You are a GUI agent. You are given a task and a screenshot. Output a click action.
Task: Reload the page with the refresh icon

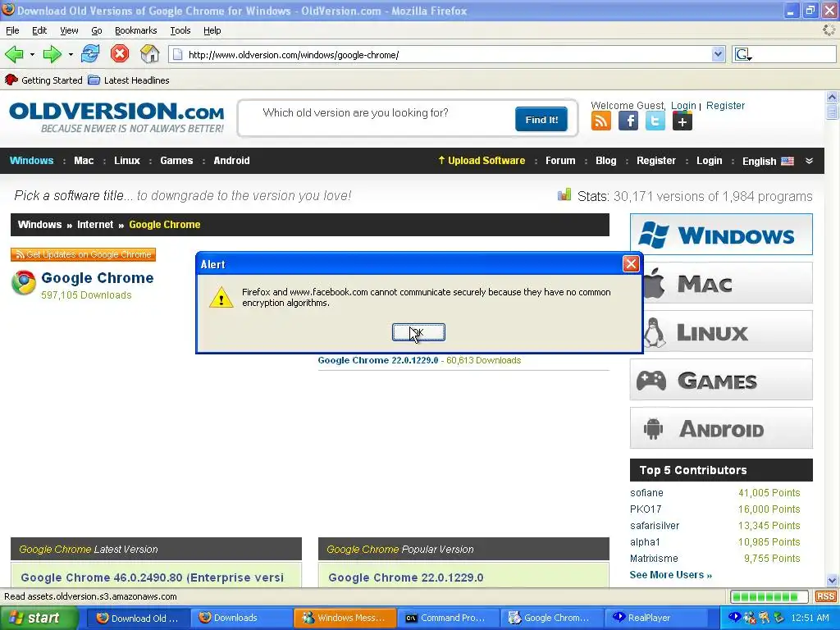pyautogui.click(x=90, y=54)
